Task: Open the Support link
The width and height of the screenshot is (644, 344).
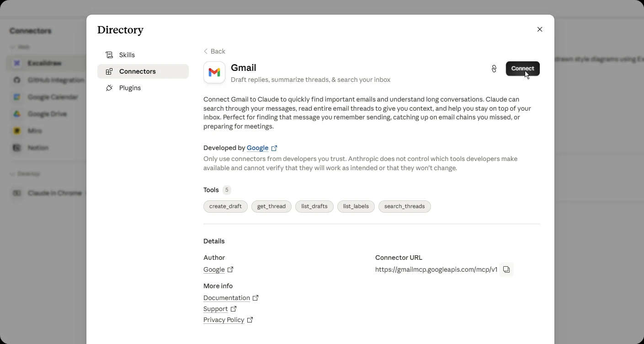Action: click(216, 309)
